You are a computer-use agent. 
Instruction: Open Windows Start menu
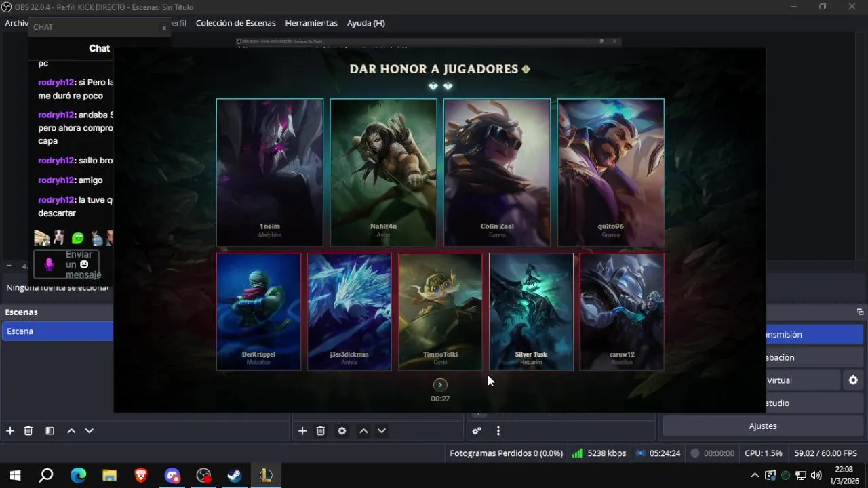click(15, 476)
